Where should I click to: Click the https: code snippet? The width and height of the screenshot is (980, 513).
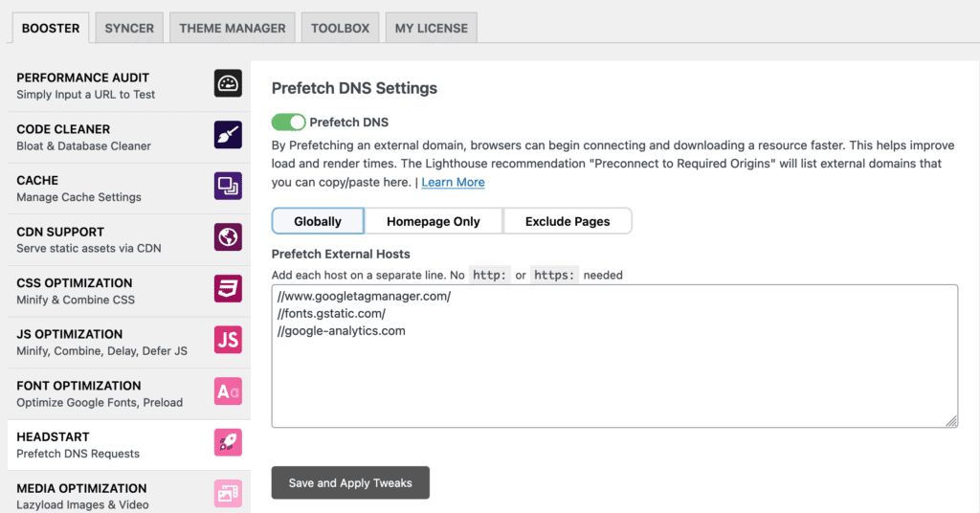(554, 275)
